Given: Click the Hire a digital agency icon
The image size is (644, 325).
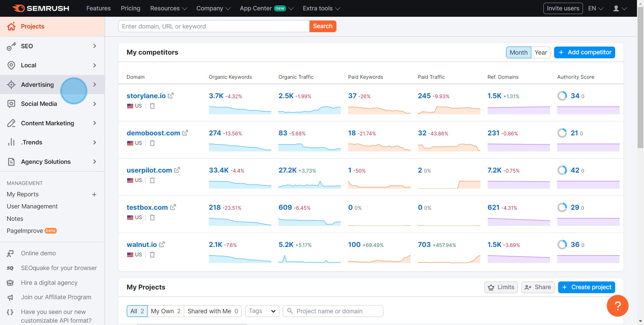Looking at the screenshot, I should 10,283.
